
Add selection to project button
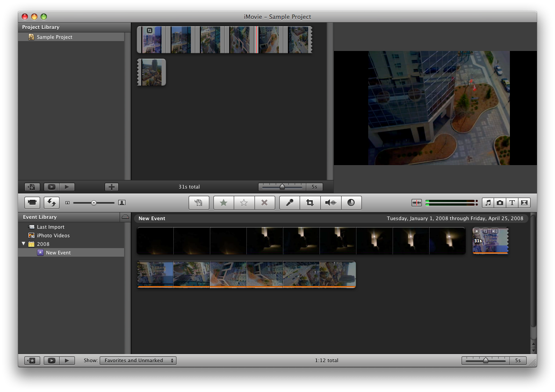(x=199, y=203)
